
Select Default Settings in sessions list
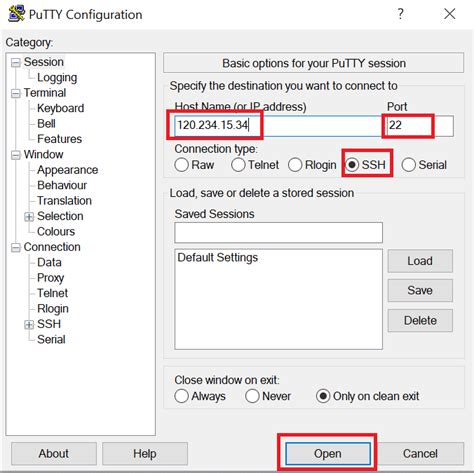coord(218,257)
